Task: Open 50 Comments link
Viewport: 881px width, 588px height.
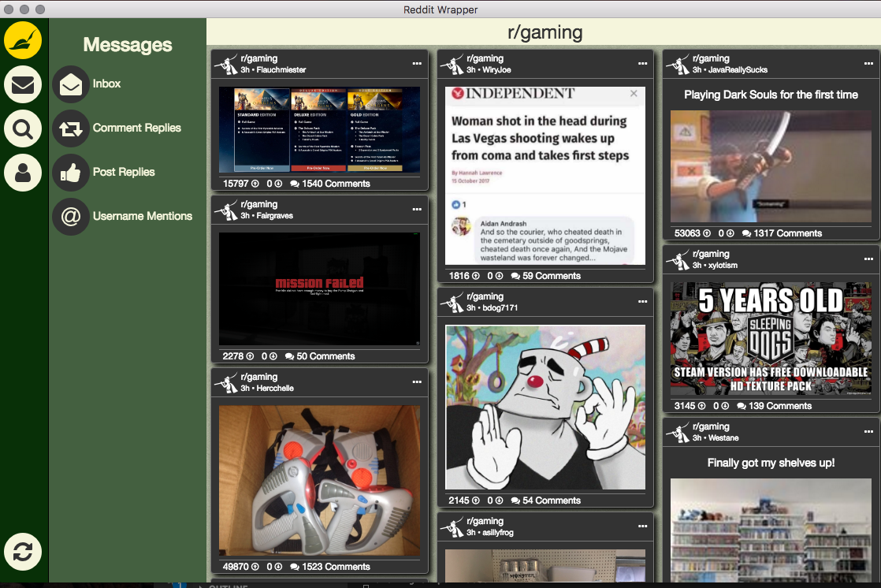Action: [320, 356]
